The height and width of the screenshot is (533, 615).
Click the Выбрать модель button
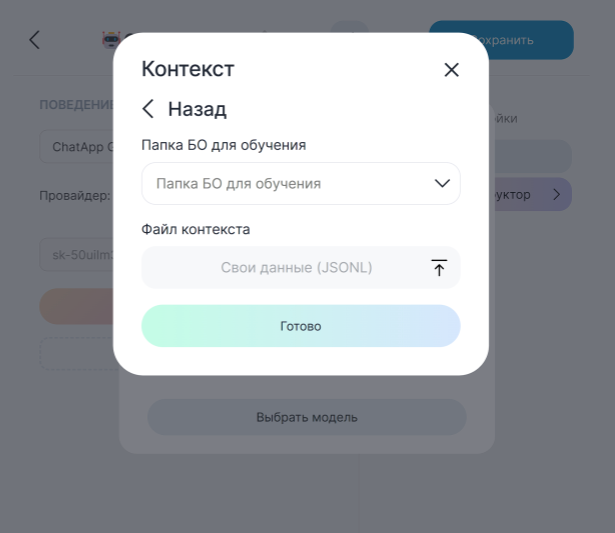pos(306,417)
